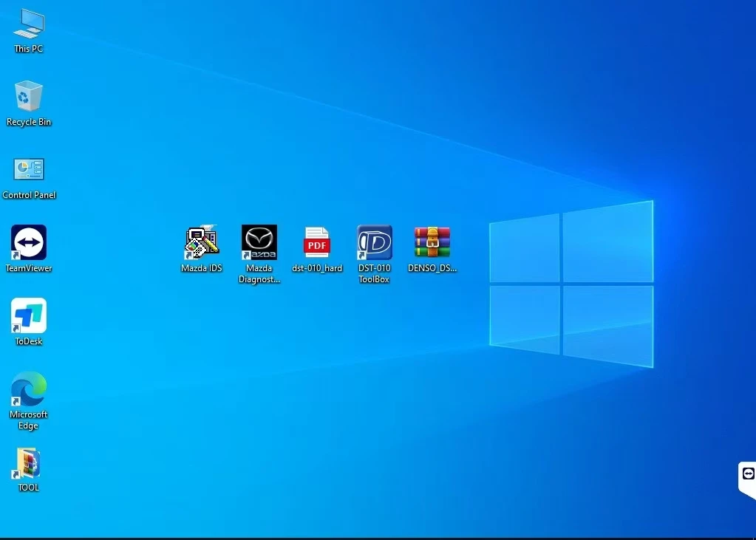Click the DENSO_DS WinRAR archive icon

coord(432,242)
